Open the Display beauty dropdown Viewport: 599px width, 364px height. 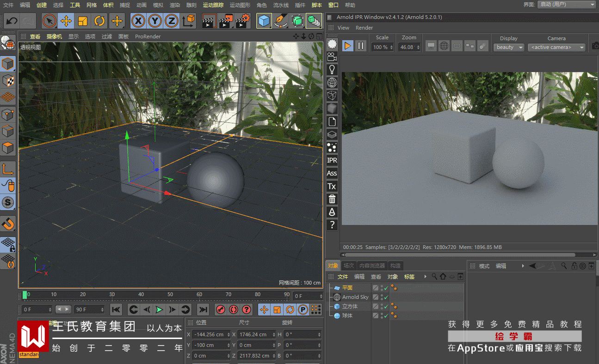[x=509, y=47]
